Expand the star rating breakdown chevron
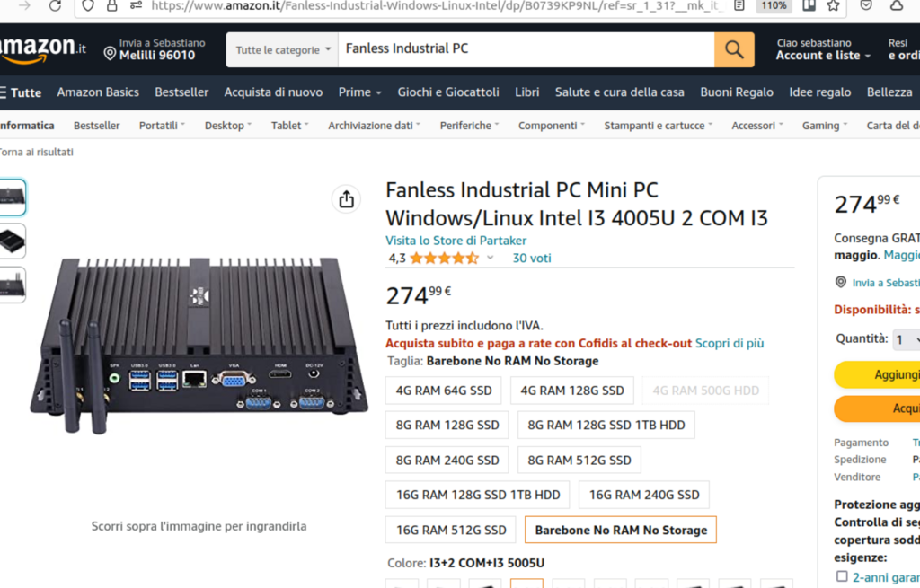920x588 pixels. tap(490, 259)
